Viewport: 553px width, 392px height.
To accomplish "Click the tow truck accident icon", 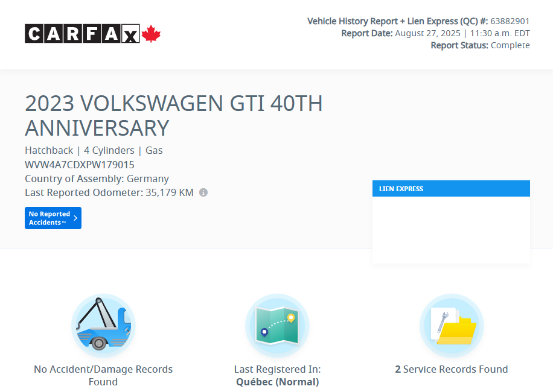I will point(103,326).
